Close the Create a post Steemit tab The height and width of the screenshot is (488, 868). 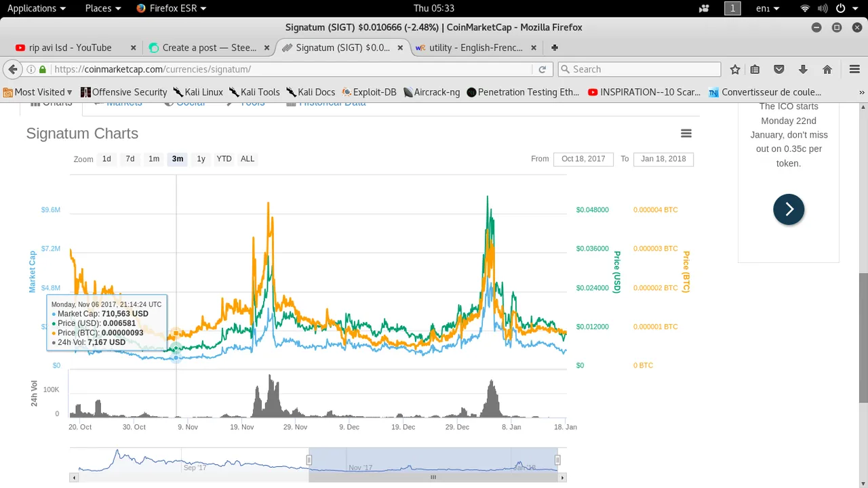[x=267, y=47]
